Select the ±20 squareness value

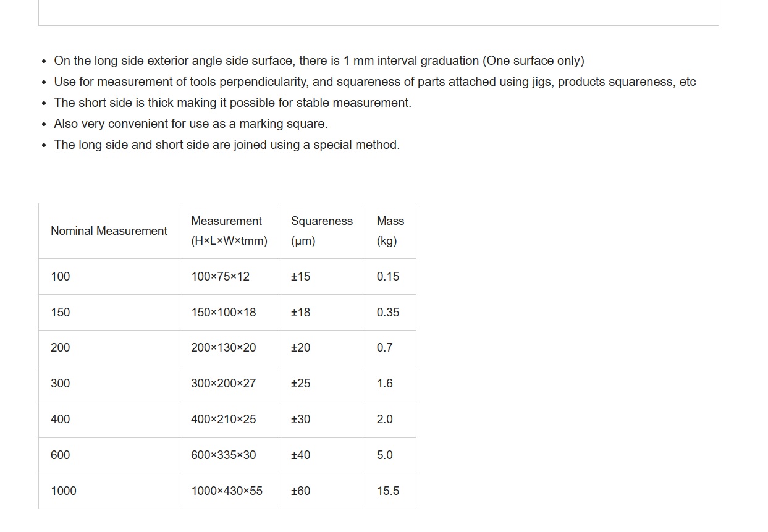click(322, 347)
